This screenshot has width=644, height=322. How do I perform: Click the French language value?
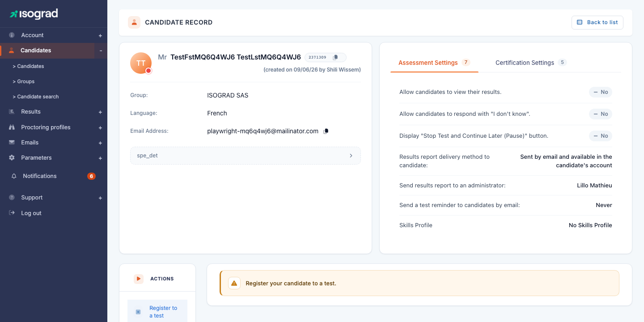point(217,113)
